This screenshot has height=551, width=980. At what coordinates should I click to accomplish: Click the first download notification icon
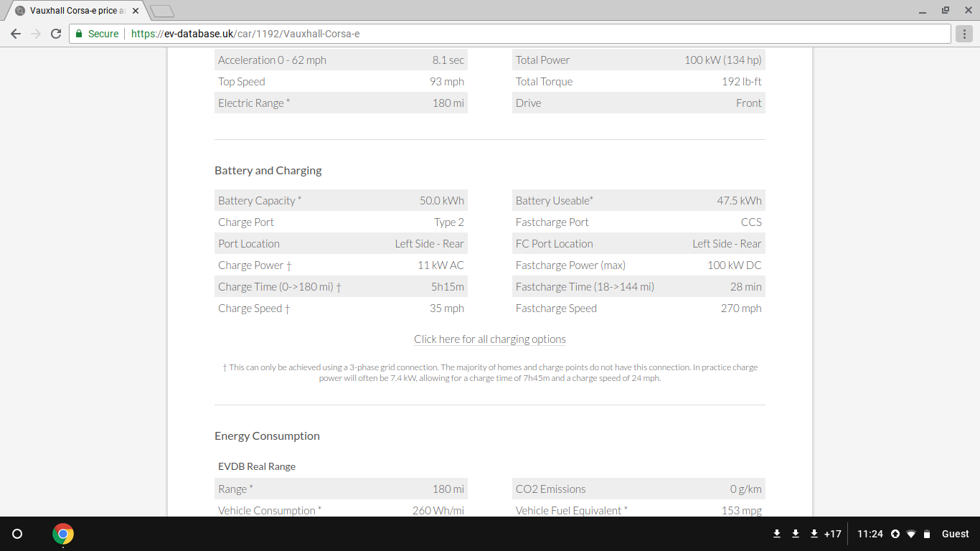(x=777, y=534)
